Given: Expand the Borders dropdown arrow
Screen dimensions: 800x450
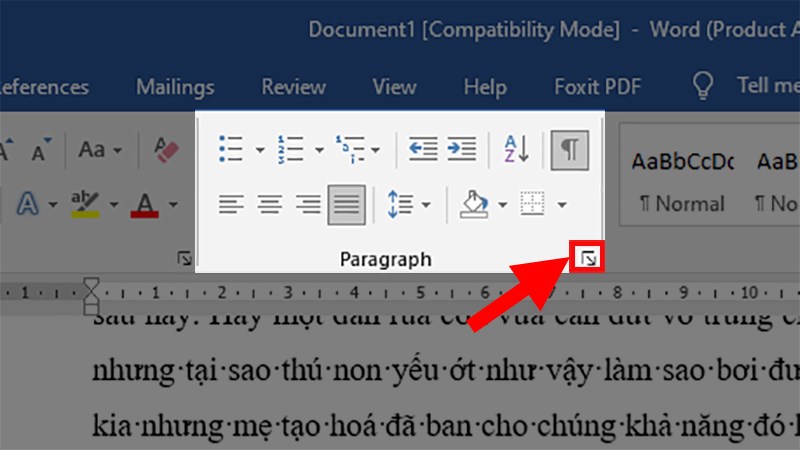Looking at the screenshot, I should [562, 205].
